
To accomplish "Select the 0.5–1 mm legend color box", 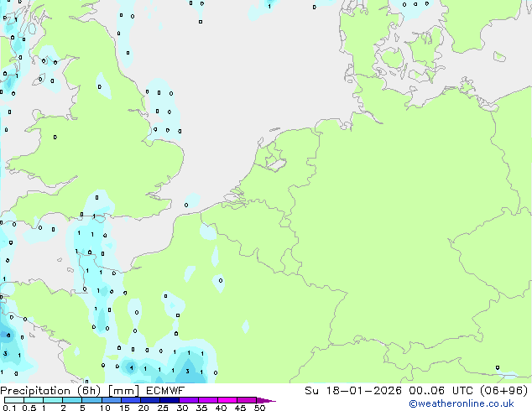I will 34,400.
